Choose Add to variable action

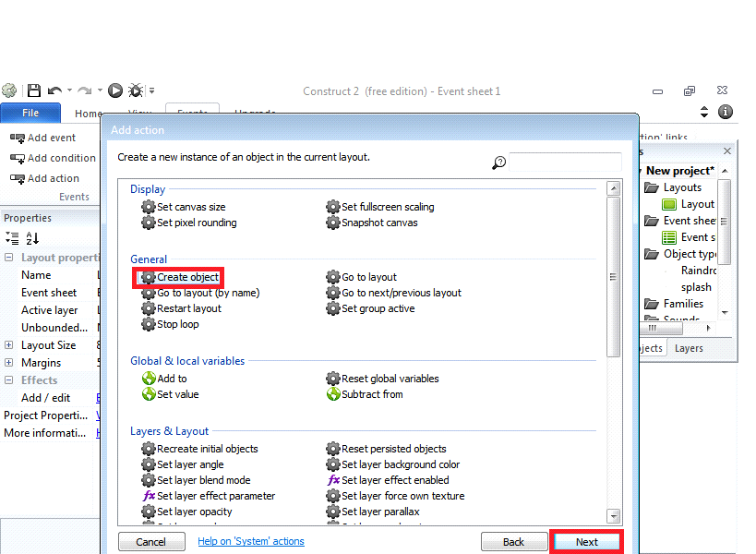[x=164, y=379]
